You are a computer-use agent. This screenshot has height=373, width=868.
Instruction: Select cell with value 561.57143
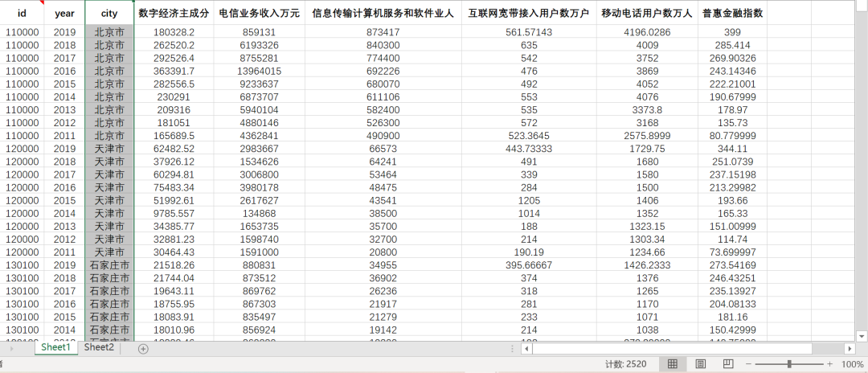click(x=529, y=32)
